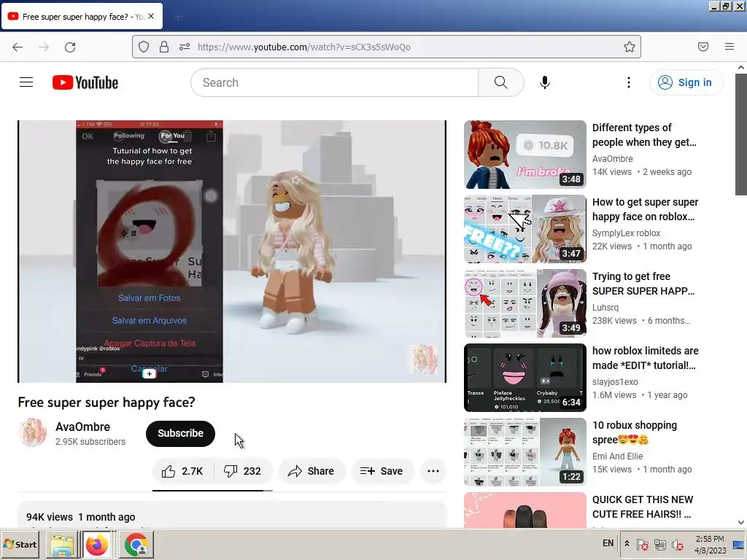Click the search magnifier button
This screenshot has height=560, width=747.
tap(500, 82)
